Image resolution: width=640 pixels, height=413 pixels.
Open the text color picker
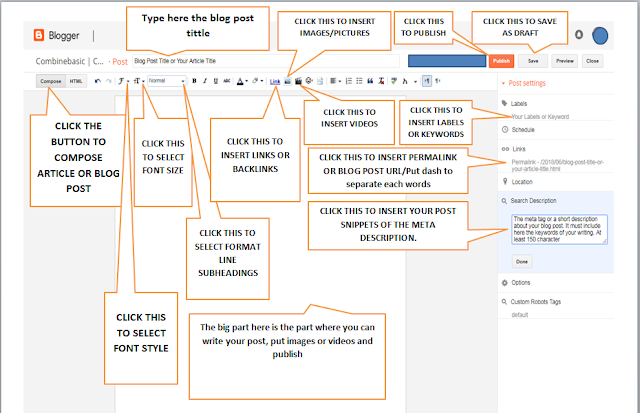pos(242,81)
